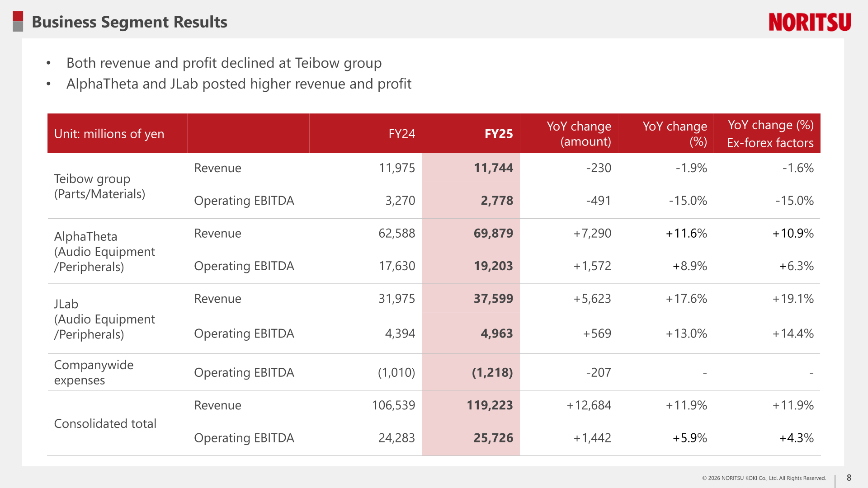Click the copyright notice footer

pos(764,478)
